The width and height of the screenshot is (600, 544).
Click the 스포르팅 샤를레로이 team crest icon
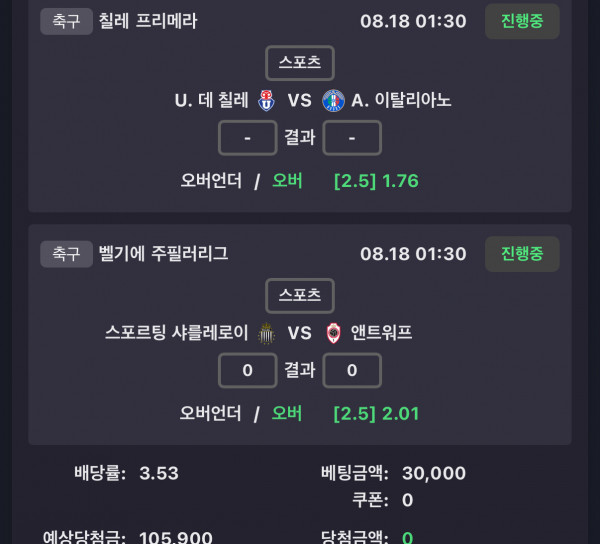266,333
